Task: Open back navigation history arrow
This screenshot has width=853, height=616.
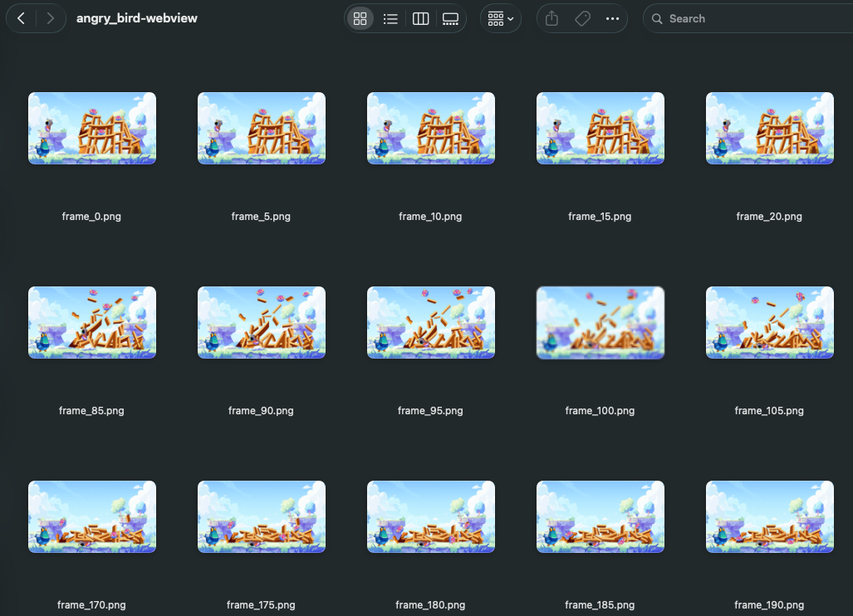Action: pyautogui.click(x=21, y=17)
